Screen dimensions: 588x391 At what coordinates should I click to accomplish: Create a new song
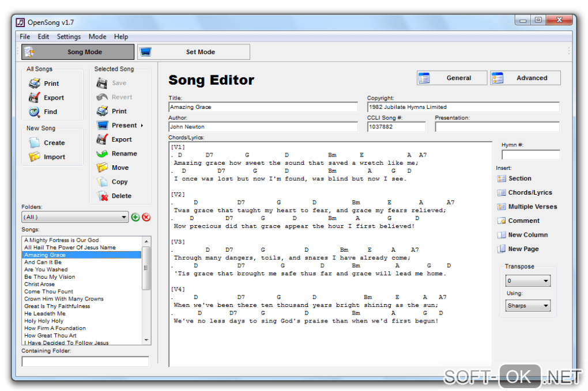point(47,143)
